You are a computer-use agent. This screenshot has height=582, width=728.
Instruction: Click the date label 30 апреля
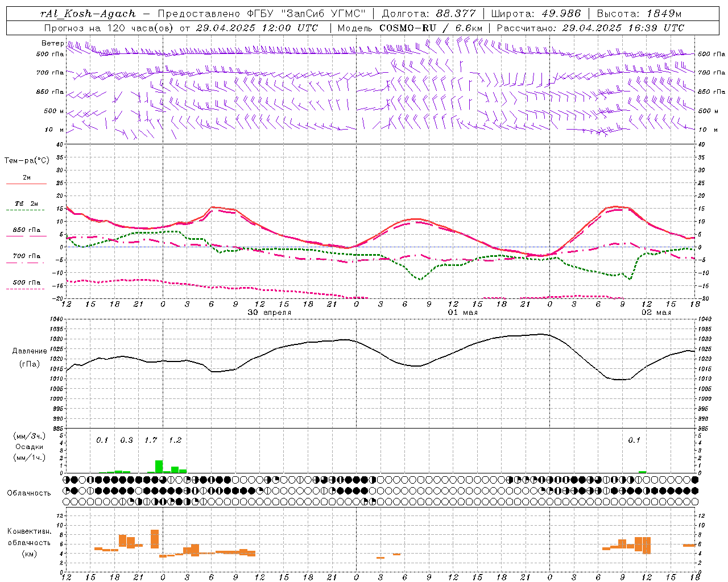[x=270, y=313]
